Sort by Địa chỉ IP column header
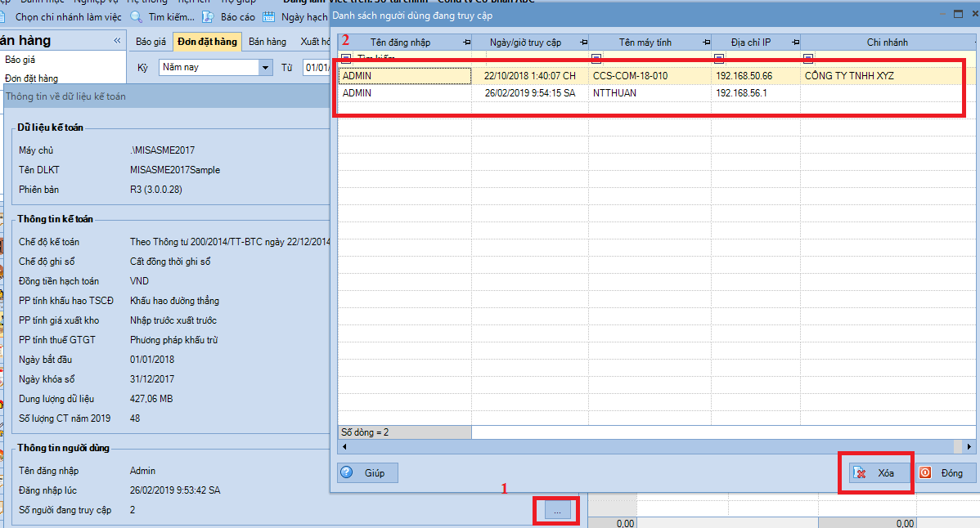 [751, 43]
